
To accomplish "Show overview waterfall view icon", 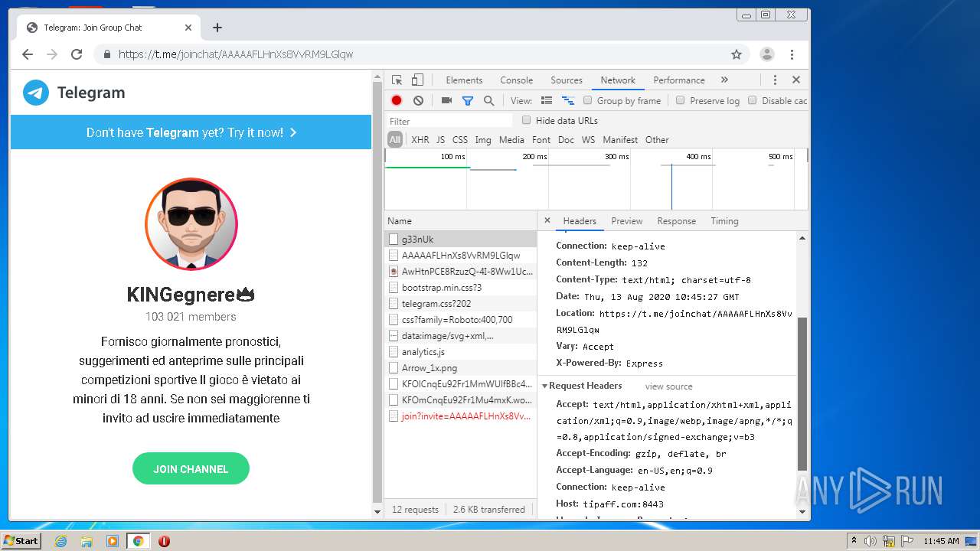I will point(568,100).
